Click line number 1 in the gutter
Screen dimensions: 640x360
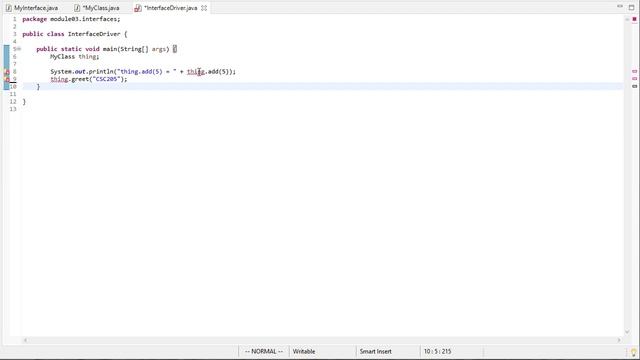pos(15,19)
